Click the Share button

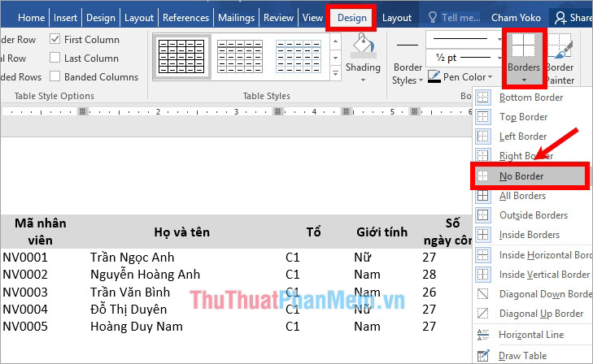tap(572, 17)
